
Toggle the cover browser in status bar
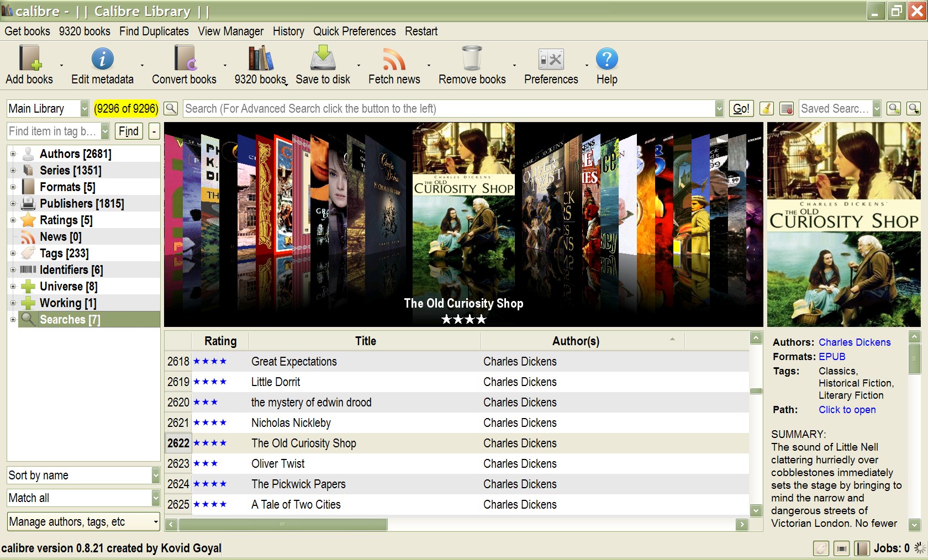coord(841,548)
